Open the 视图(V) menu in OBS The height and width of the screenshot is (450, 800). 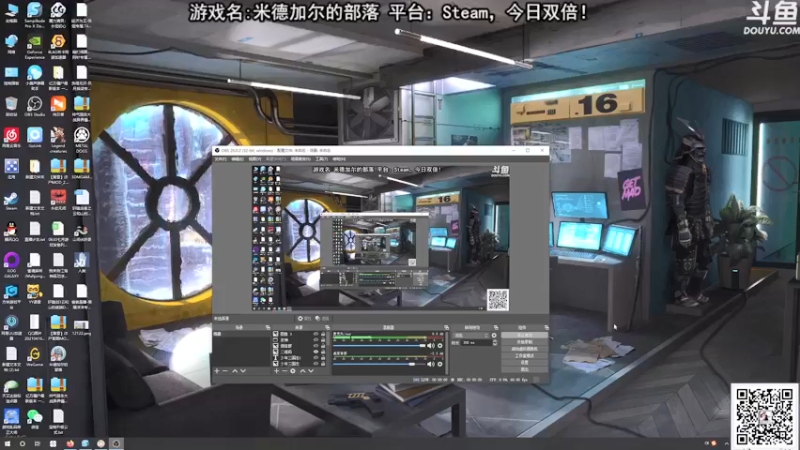(x=255, y=159)
